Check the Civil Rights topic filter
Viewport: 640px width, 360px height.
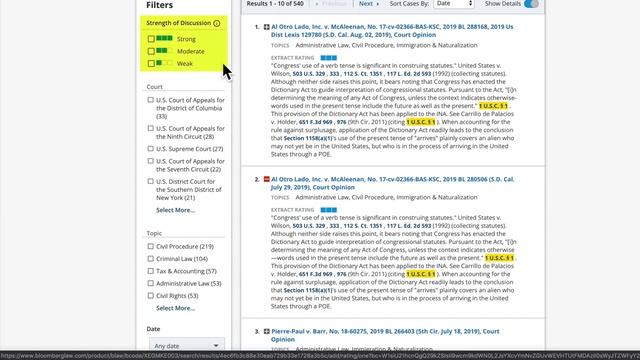tap(151, 296)
